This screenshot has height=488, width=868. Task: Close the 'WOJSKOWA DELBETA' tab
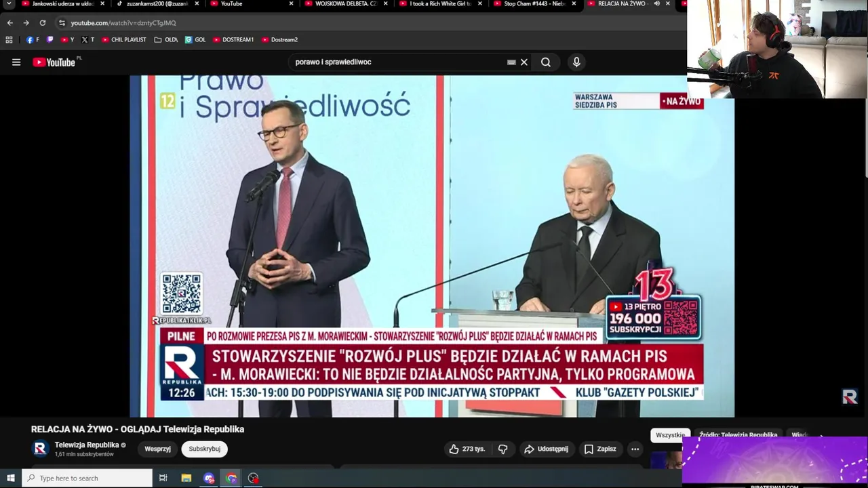tap(385, 4)
